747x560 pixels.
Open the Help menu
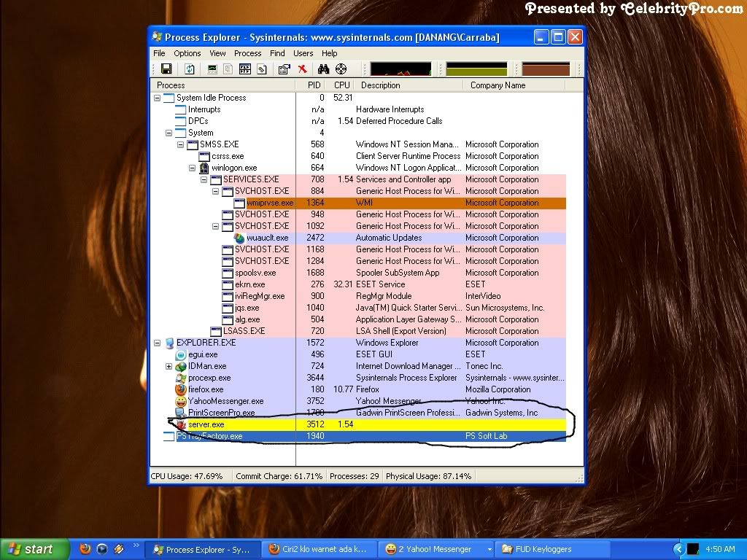[x=329, y=53]
